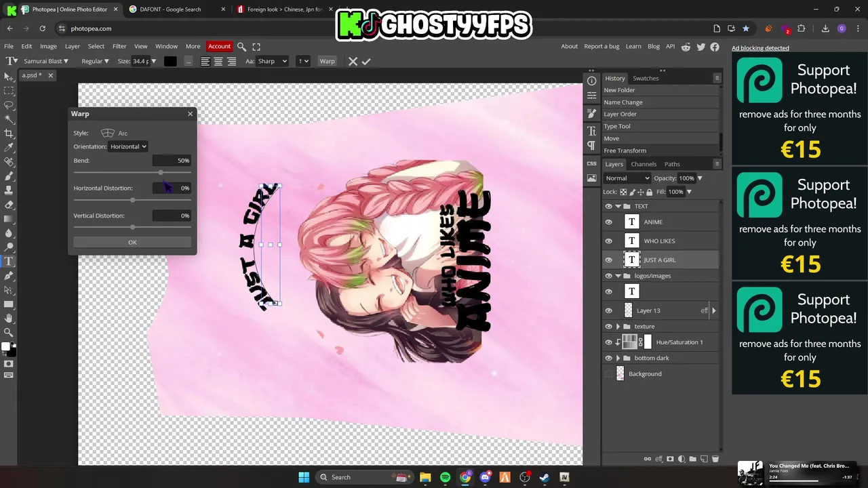Click the Bend percentage field
The height and width of the screenshot is (488, 868).
(x=172, y=161)
